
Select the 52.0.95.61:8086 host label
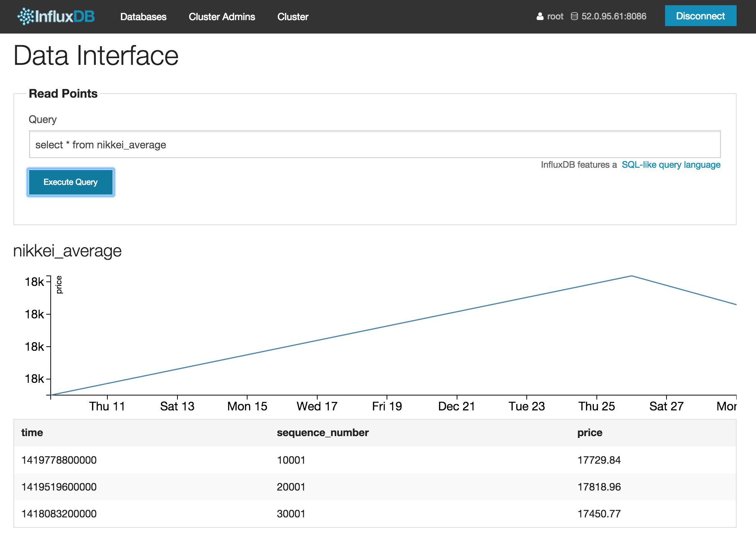pyautogui.click(x=614, y=16)
